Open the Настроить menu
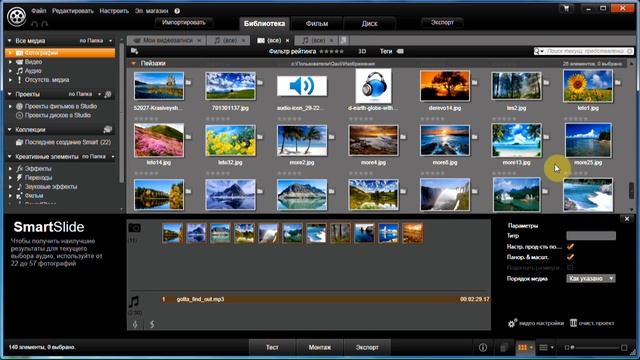Image resolution: width=640 pixels, height=360 pixels. (114, 11)
